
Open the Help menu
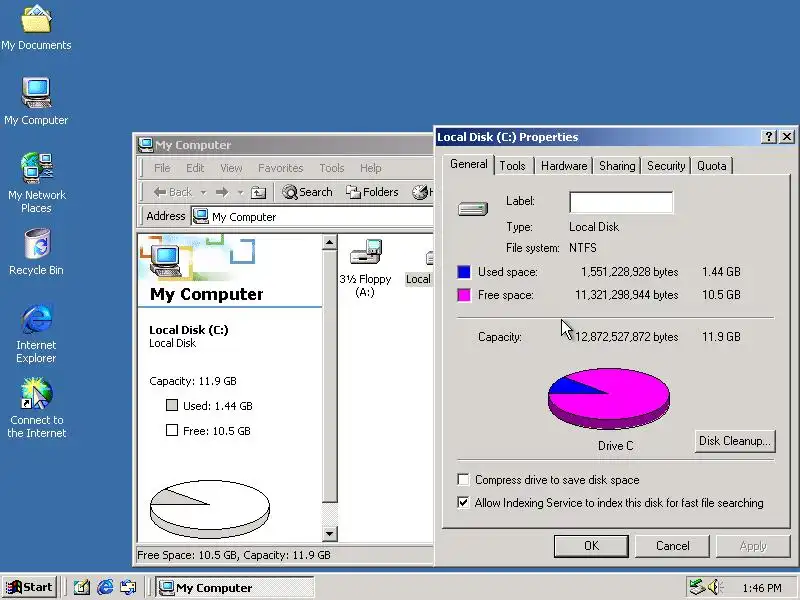click(x=370, y=168)
